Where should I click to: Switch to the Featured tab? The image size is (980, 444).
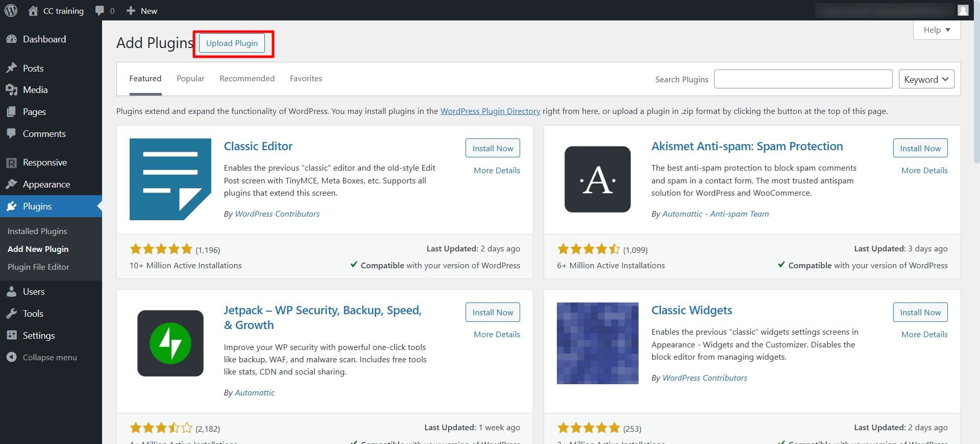145,79
